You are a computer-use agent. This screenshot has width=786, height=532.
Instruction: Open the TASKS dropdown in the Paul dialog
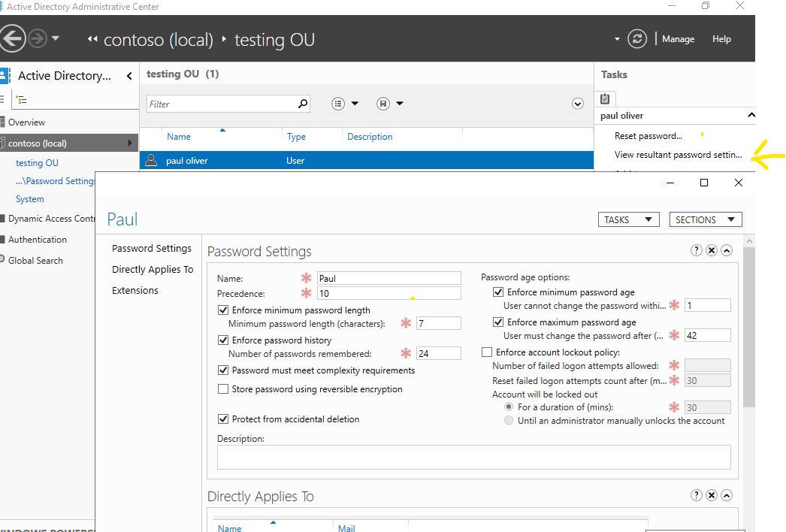[628, 219]
